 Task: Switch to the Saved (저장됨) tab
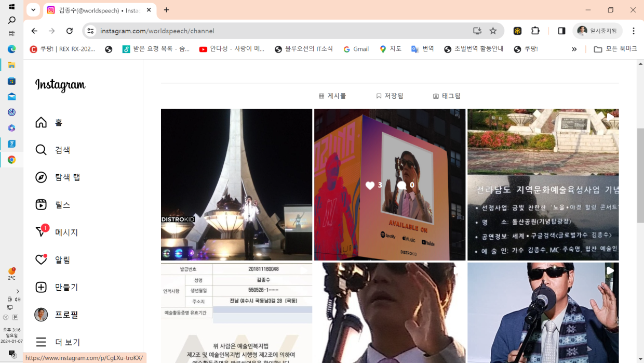pos(390,96)
